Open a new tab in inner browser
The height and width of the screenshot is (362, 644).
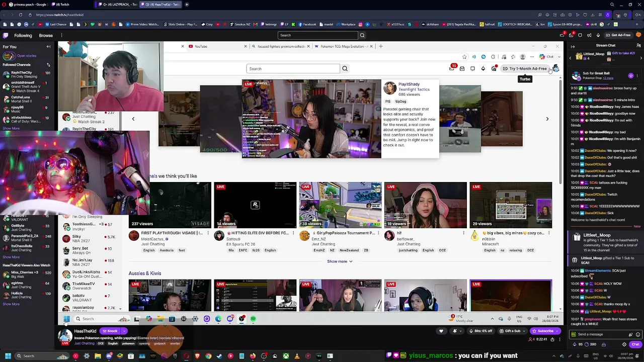[381, 46]
